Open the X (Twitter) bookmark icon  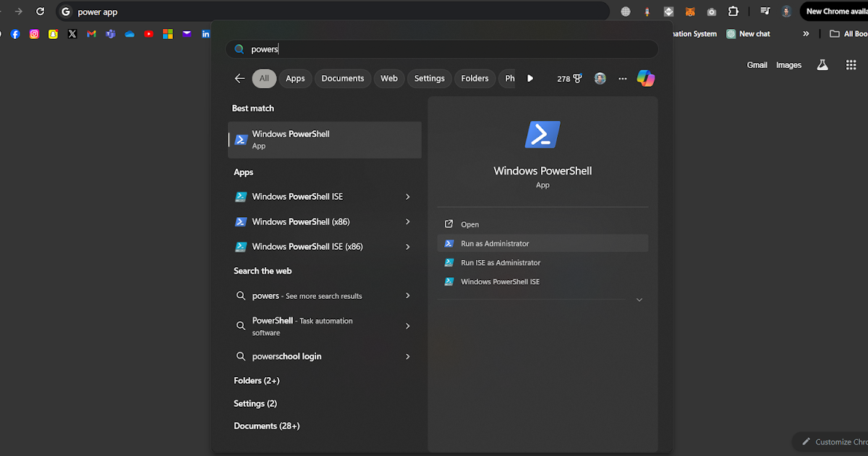pyautogui.click(x=72, y=34)
